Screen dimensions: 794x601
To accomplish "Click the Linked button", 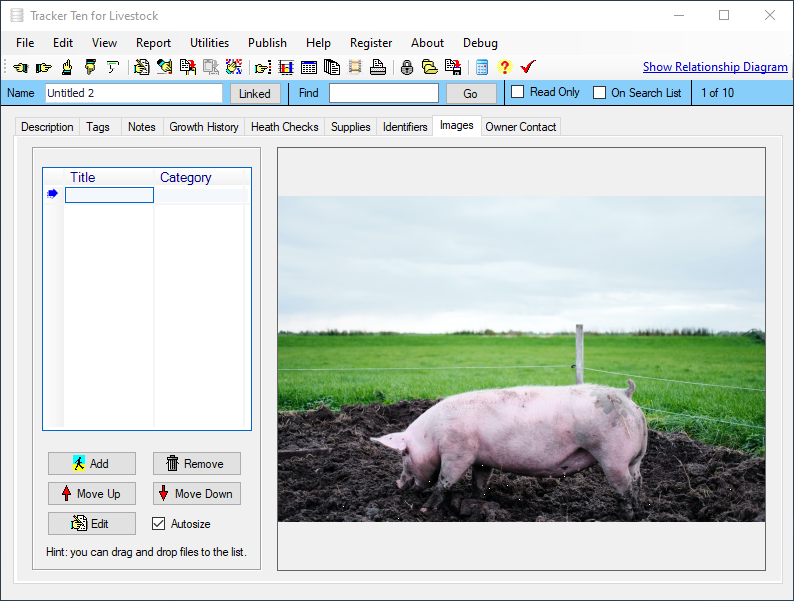I will coord(255,94).
